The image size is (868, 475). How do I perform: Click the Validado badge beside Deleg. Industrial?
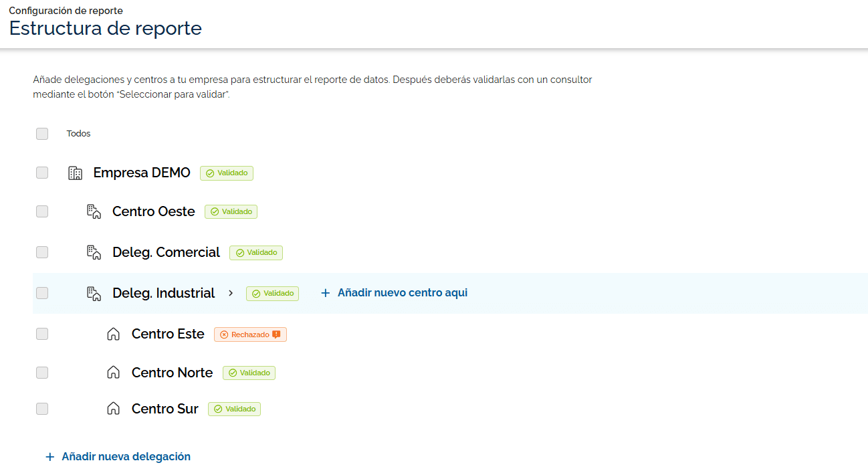point(273,294)
